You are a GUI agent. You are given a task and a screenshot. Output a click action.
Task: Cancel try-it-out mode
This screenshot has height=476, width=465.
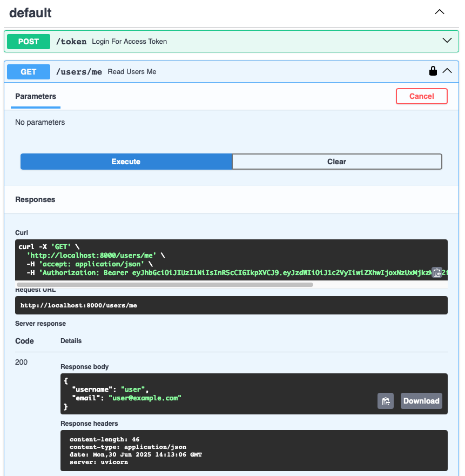pos(421,96)
